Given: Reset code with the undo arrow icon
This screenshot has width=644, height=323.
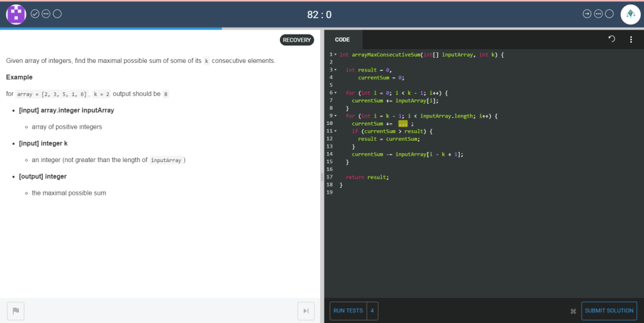Looking at the screenshot, I should (611, 39).
